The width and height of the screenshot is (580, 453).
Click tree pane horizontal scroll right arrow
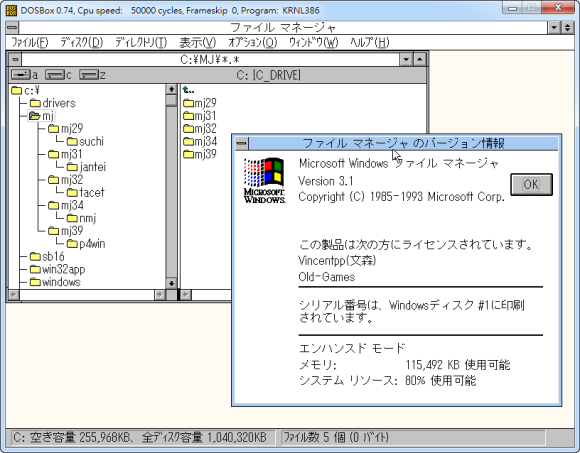click(159, 295)
